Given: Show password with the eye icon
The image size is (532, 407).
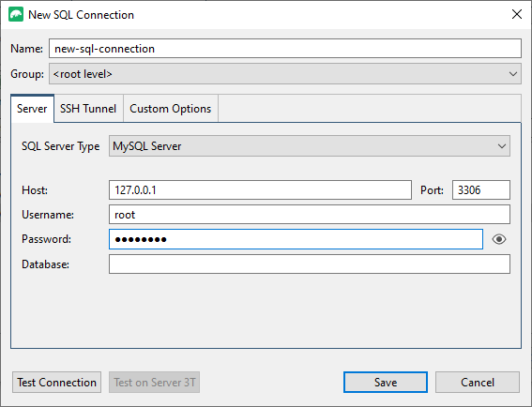Looking at the screenshot, I should coord(499,239).
